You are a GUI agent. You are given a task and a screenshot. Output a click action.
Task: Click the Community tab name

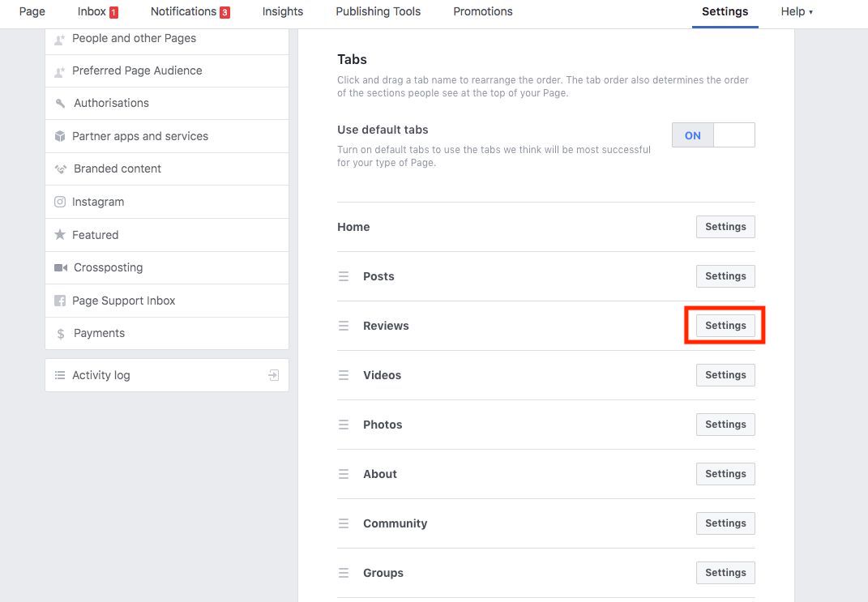396,523
